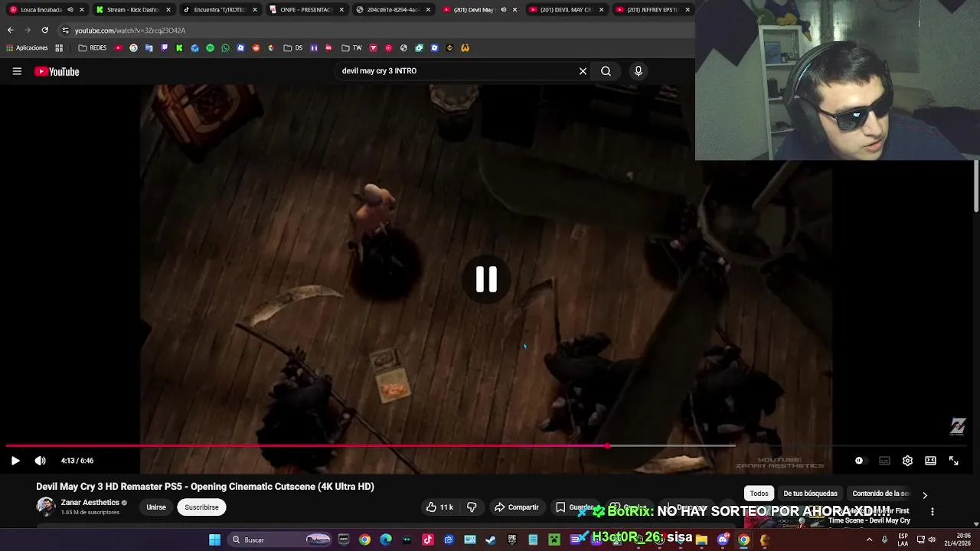This screenshot has width=980, height=551.
Task: Reload the page with the refresh icon
Action: tap(44, 30)
